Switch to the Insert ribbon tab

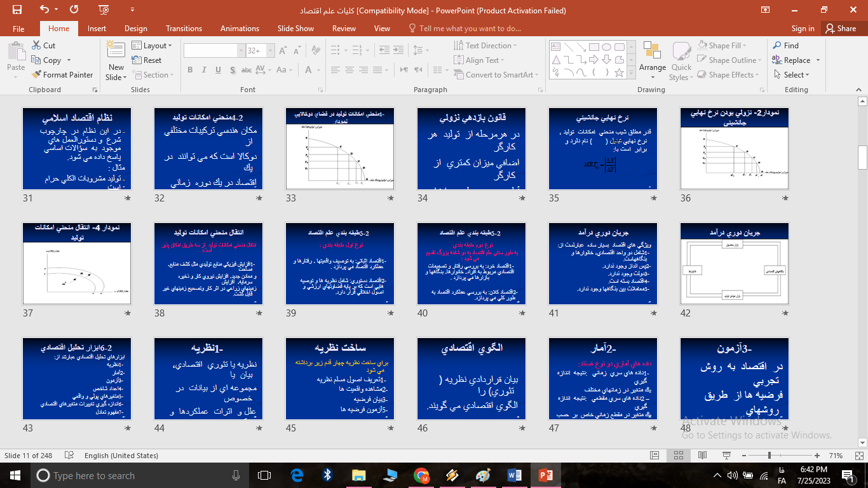click(x=97, y=28)
